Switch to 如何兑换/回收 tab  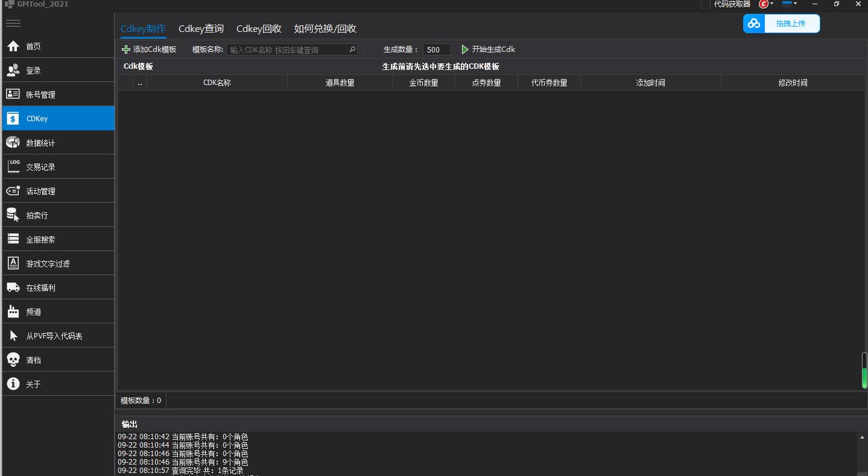(x=325, y=28)
